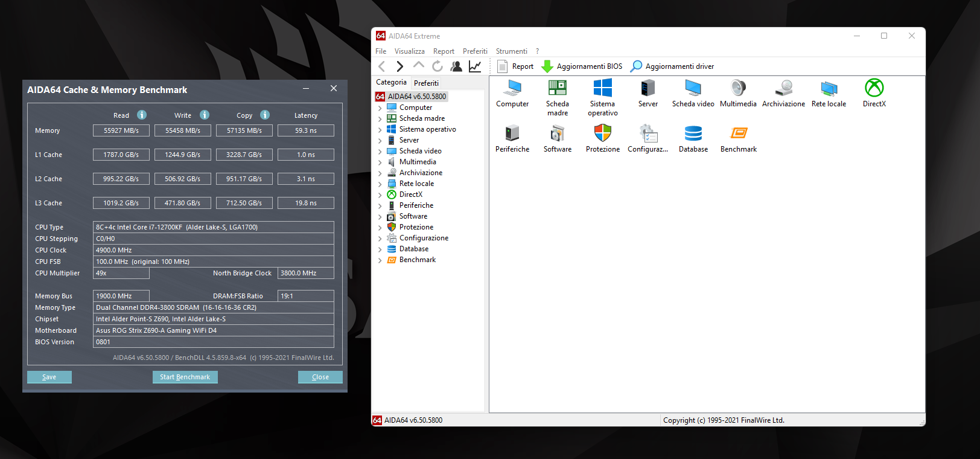The height and width of the screenshot is (459, 980).
Task: Expand the Computer tree node
Action: point(380,108)
